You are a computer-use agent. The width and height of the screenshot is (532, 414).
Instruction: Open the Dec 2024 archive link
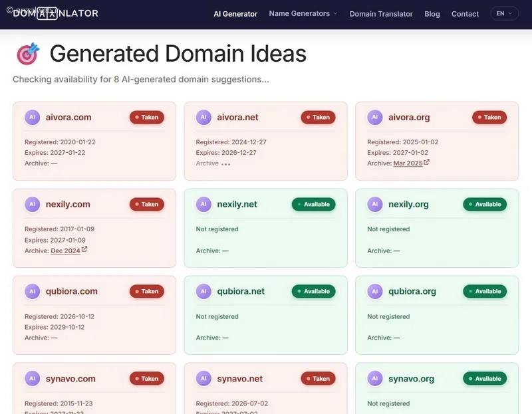coord(65,251)
